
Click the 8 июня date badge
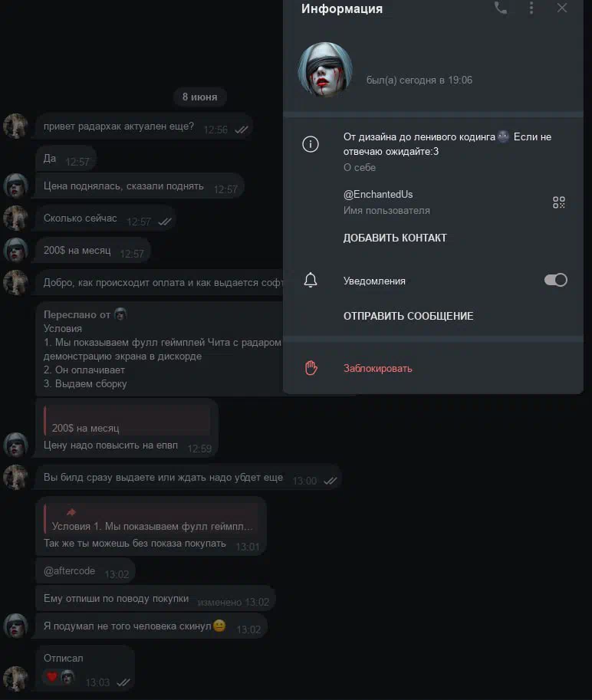199,97
